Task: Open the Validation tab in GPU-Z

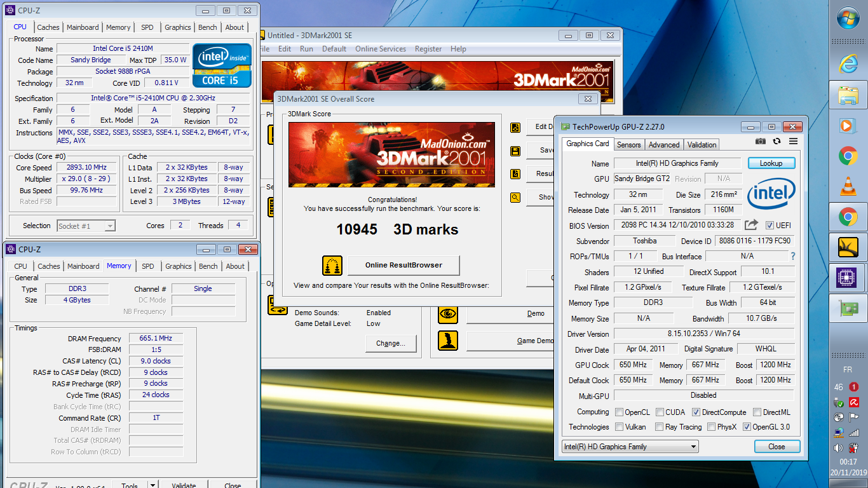Action: click(702, 145)
